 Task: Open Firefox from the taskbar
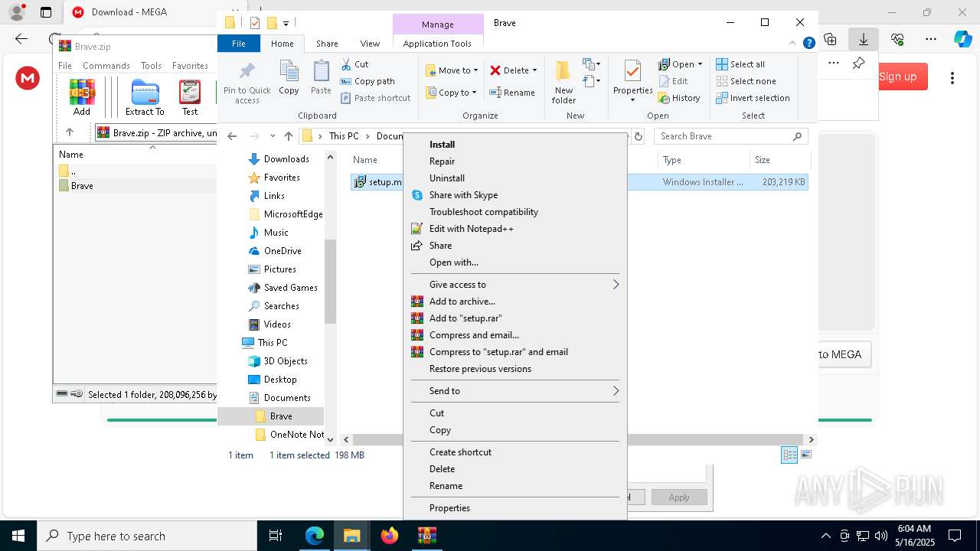click(389, 536)
